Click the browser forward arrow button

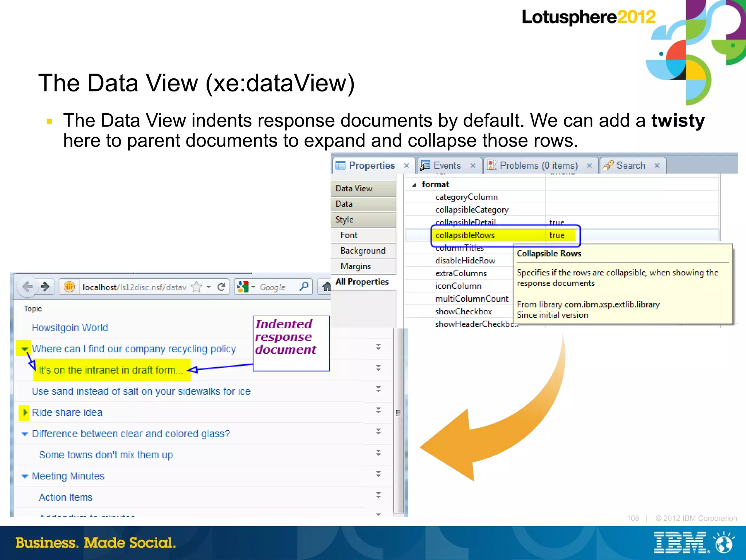pos(45,287)
